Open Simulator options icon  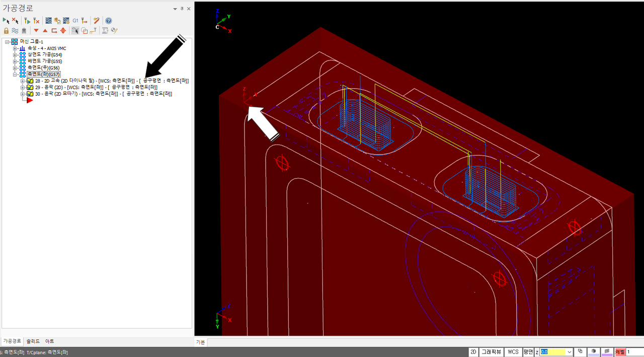[66, 21]
